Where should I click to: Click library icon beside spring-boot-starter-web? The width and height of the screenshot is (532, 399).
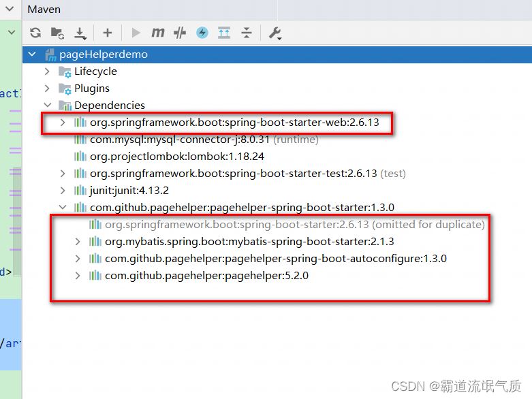pyautogui.click(x=80, y=122)
